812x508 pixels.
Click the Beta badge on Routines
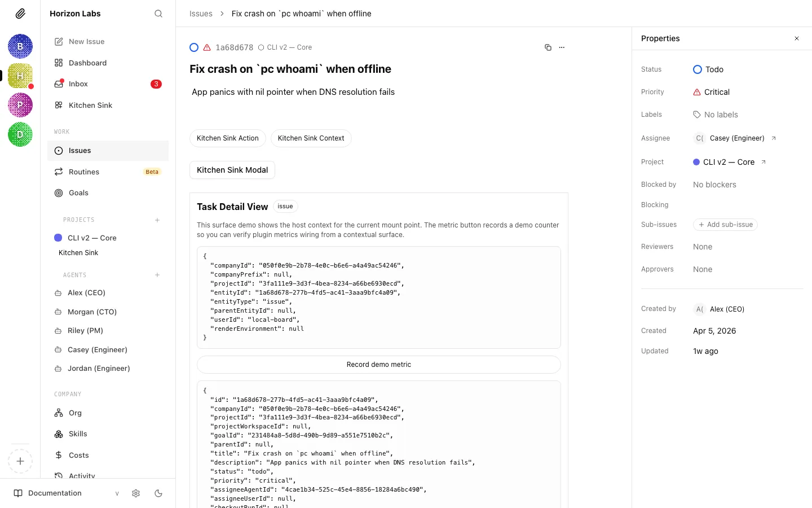(152, 172)
